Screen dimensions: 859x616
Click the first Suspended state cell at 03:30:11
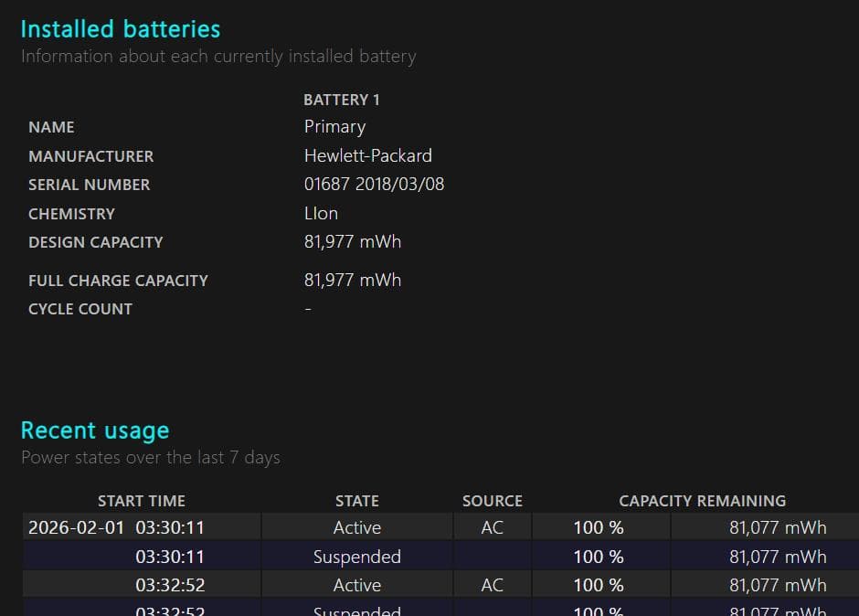(356, 557)
